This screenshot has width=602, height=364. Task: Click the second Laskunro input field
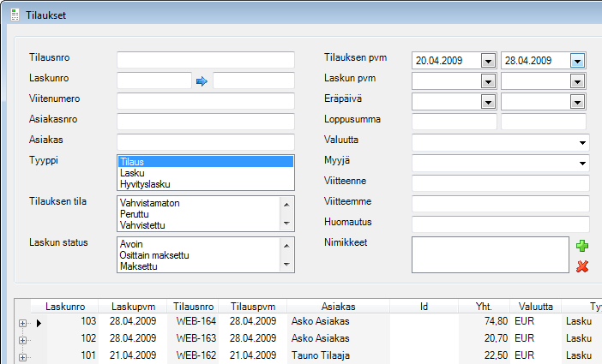click(254, 81)
